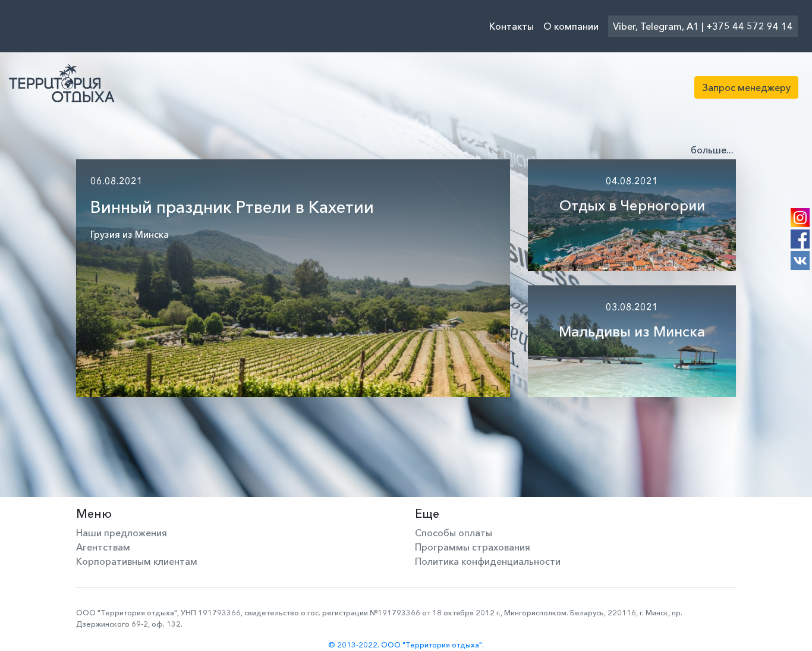Open the Instagram social icon
812x651 pixels.
(x=800, y=218)
